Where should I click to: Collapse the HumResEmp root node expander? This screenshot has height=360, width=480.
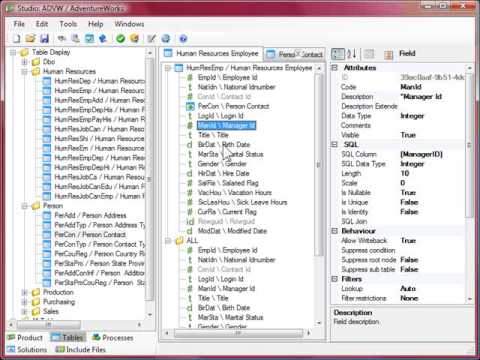(x=168, y=68)
